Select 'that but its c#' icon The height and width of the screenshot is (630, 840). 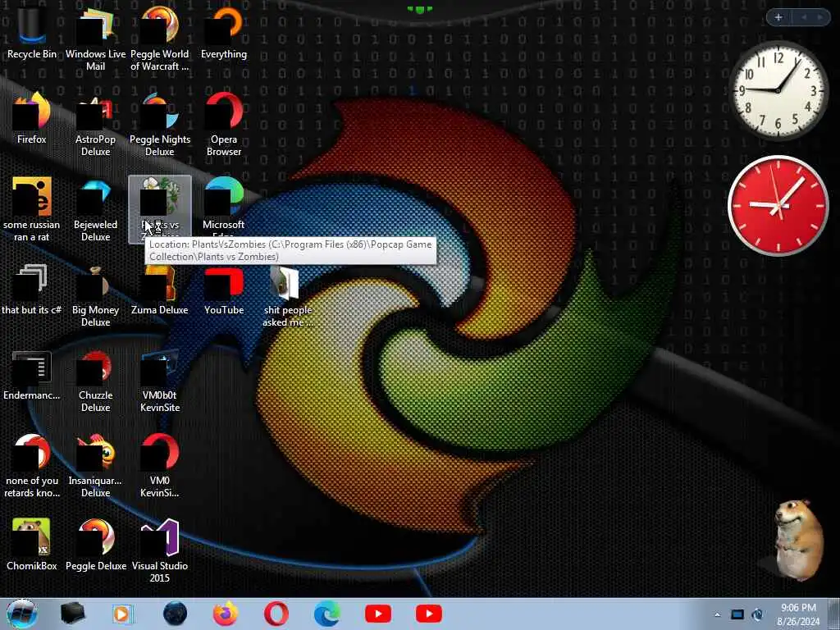32,290
